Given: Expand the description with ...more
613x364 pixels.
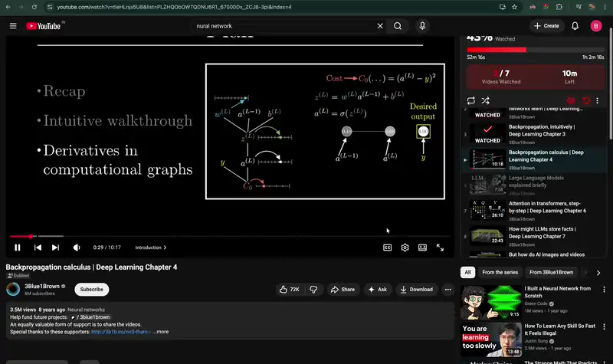Looking at the screenshot, I should click(x=161, y=332).
